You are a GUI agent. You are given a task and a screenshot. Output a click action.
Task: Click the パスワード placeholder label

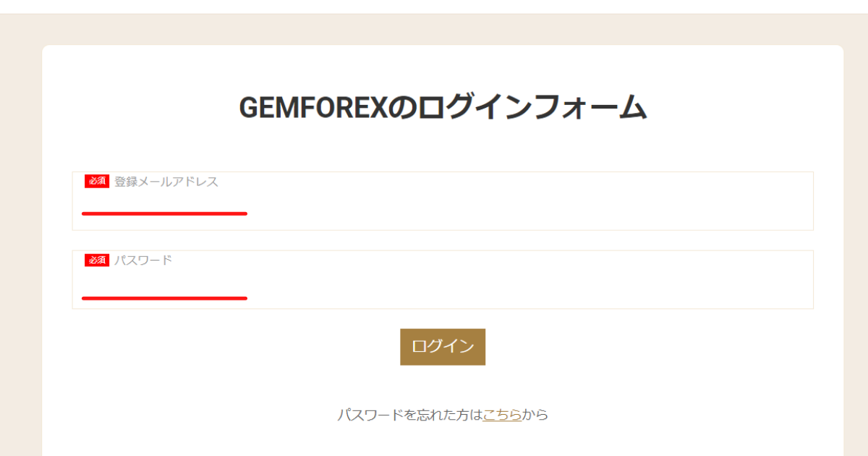point(142,260)
